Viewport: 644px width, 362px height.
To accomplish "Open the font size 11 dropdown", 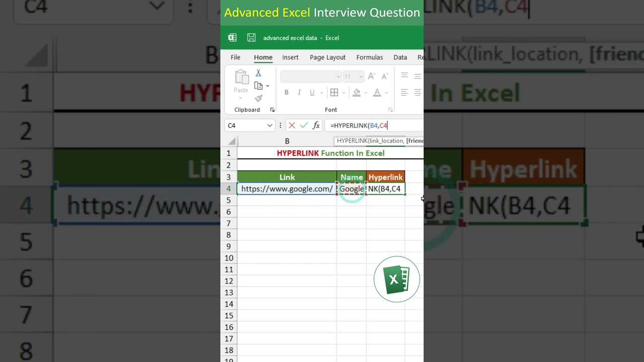I will tap(361, 77).
